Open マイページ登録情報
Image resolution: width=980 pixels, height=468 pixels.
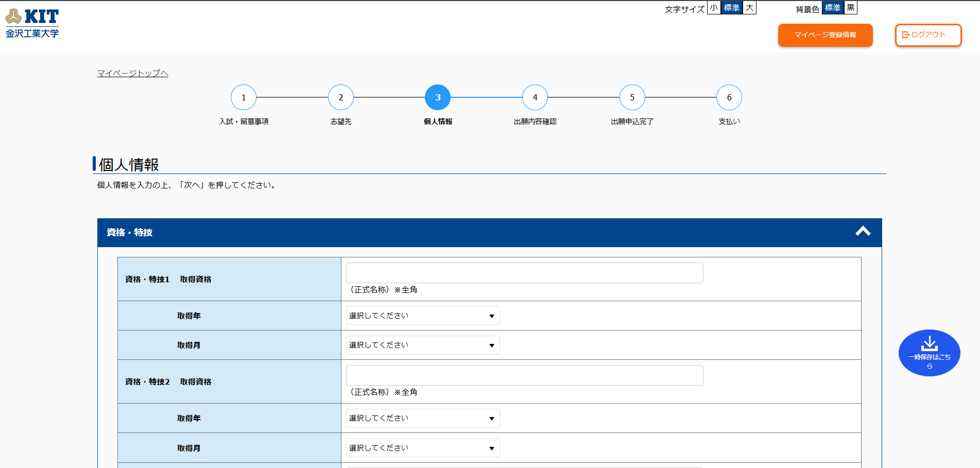pyautogui.click(x=825, y=35)
